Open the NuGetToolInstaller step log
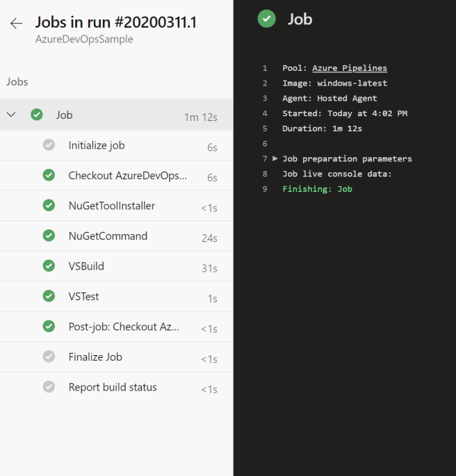The width and height of the screenshot is (456, 476). point(111,206)
